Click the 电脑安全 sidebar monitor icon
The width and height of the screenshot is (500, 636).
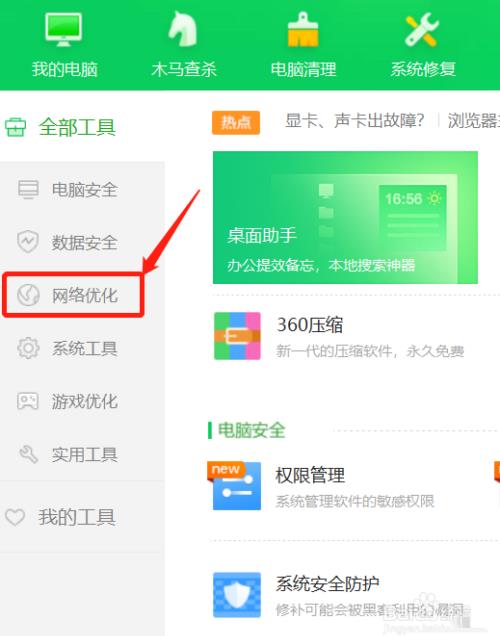[x=28, y=189]
